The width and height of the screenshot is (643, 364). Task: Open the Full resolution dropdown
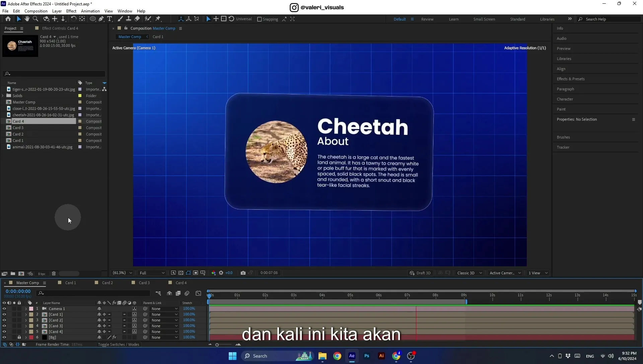point(152,273)
